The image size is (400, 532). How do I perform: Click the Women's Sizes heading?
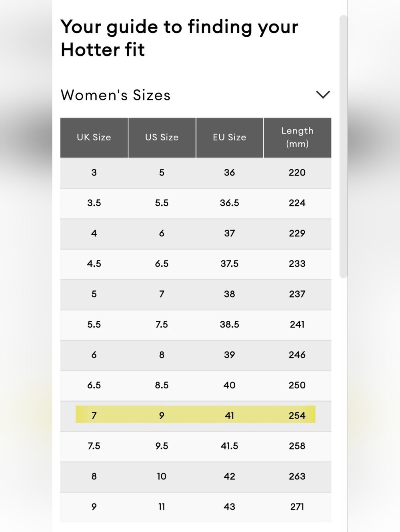(116, 95)
